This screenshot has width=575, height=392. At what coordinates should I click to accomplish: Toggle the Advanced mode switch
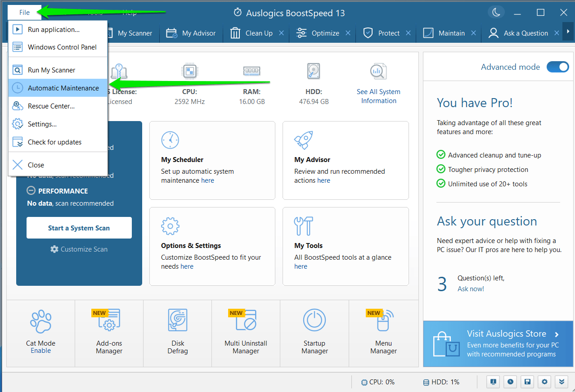[x=558, y=67]
